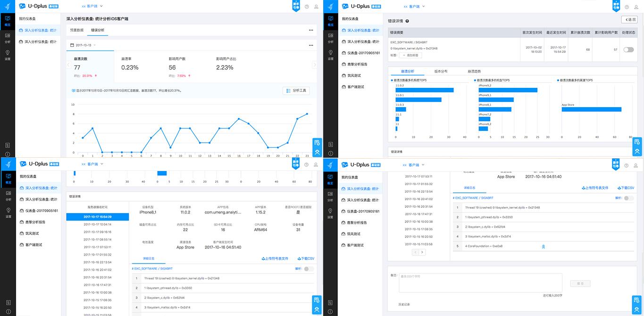
Task: Select the 崩溃趋势 tab
Action: 474,71
